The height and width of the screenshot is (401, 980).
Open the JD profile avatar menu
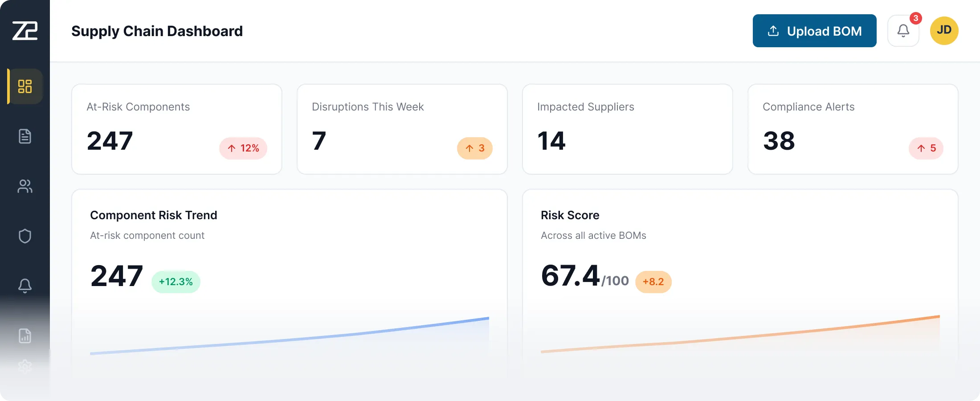point(944,30)
